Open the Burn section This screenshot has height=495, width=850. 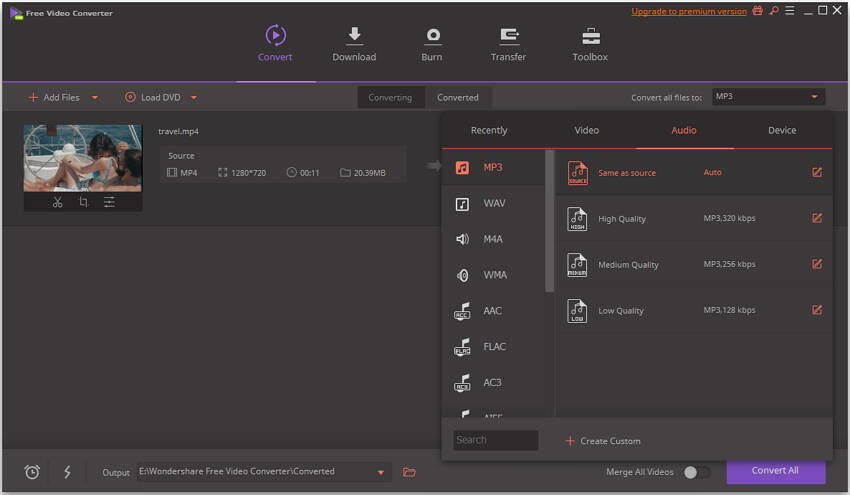[432, 43]
